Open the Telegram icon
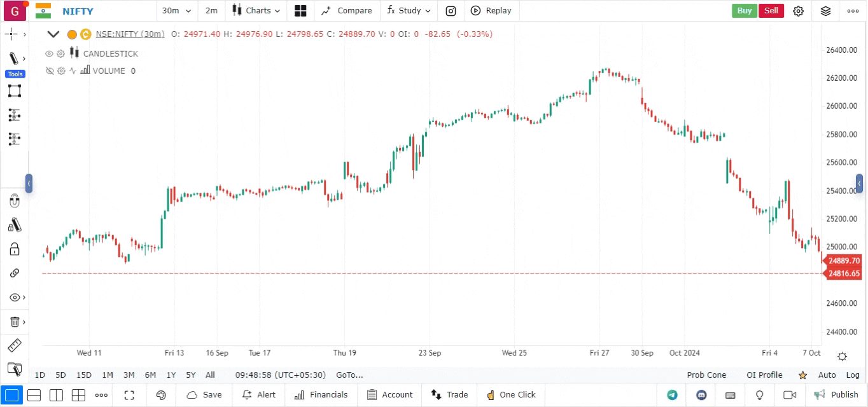This screenshot has width=868, height=407. click(x=672, y=395)
